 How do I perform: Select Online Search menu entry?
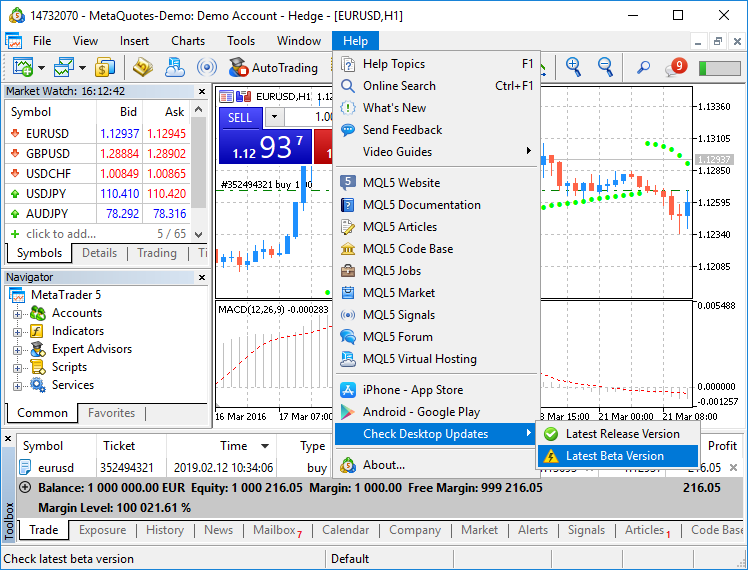437,86
